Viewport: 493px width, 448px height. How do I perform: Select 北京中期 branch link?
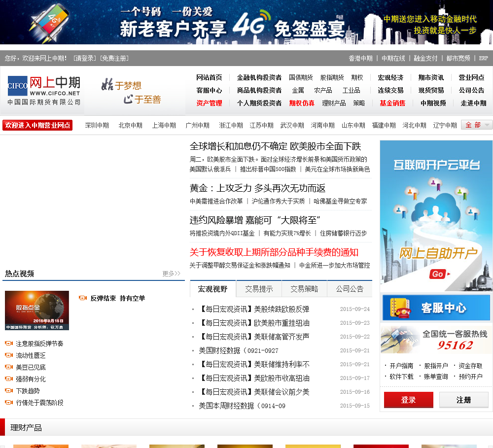pos(131,125)
